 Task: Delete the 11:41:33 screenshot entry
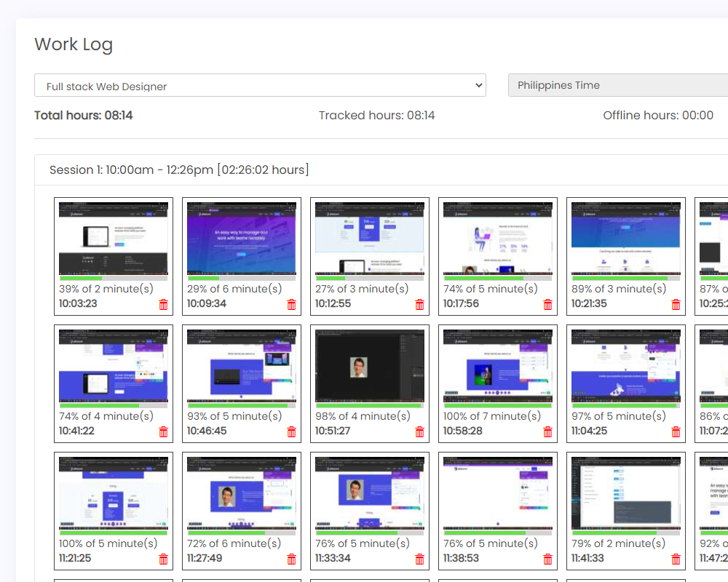(676, 559)
